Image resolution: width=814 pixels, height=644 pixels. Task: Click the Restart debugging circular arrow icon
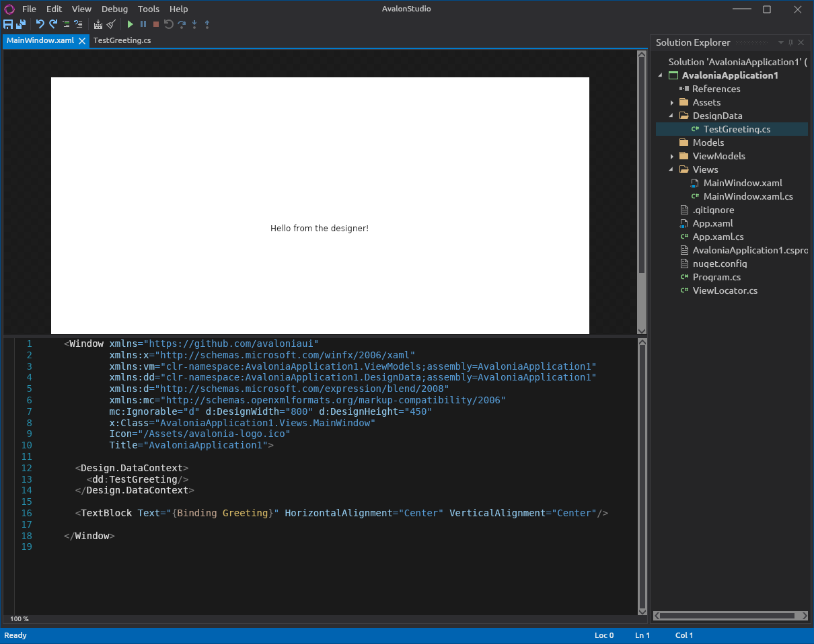click(x=168, y=24)
